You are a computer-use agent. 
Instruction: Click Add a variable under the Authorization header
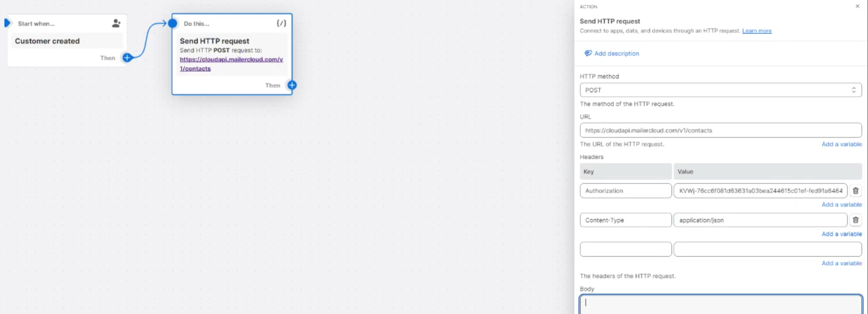coord(841,205)
